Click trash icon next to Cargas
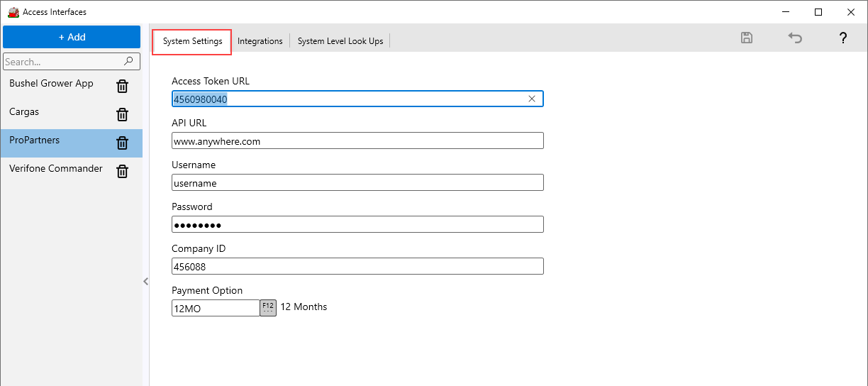 pyautogui.click(x=122, y=115)
